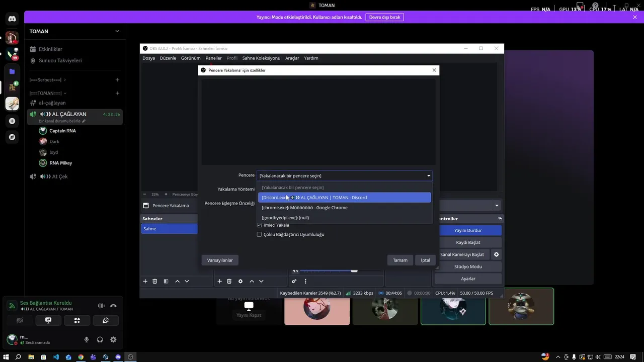Open virtual camera settings gear

coord(496,254)
